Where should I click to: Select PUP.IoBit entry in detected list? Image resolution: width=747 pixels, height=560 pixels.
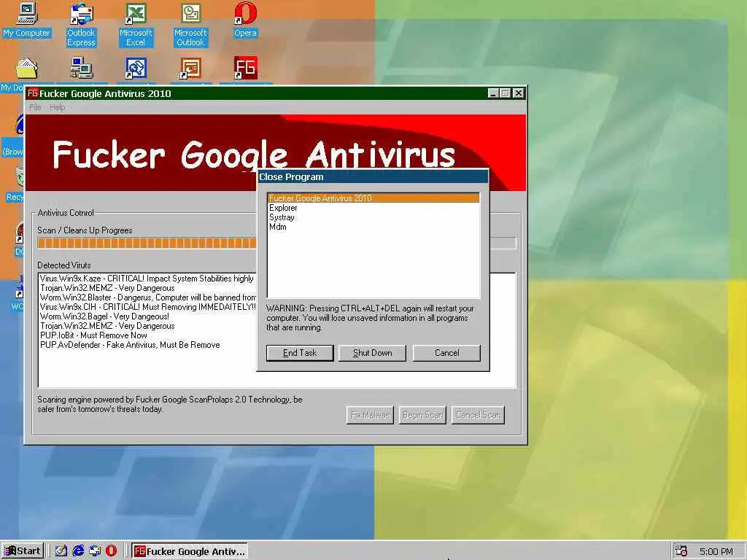[x=93, y=335]
